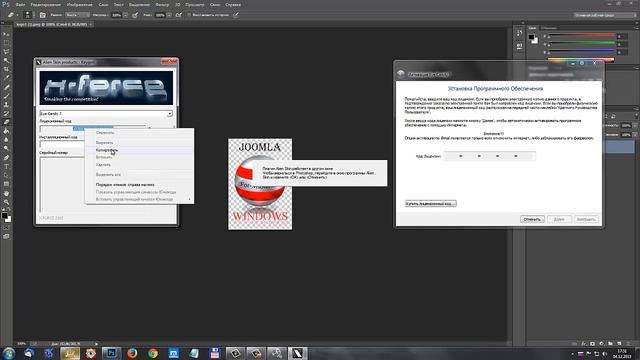Screen dimensions: 640x360
Task: Select the Dodge tool
Action: [x=6, y=149]
